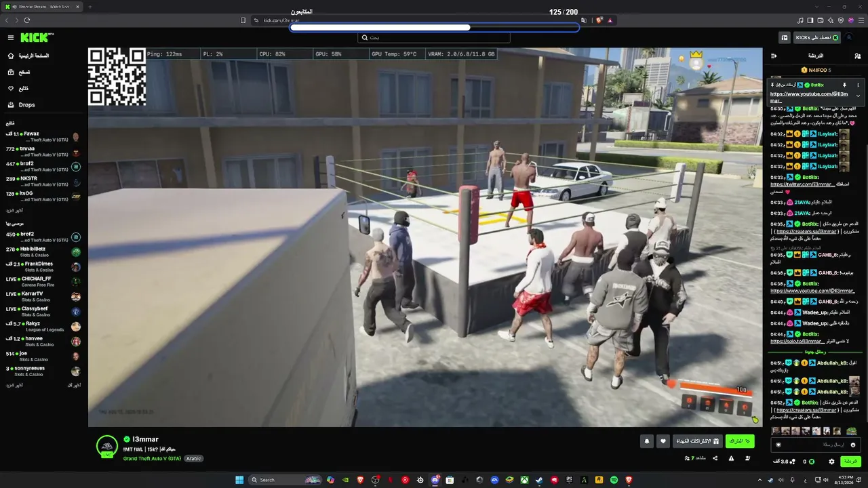Open a new browser tab
The image size is (868, 488).
[90, 7]
